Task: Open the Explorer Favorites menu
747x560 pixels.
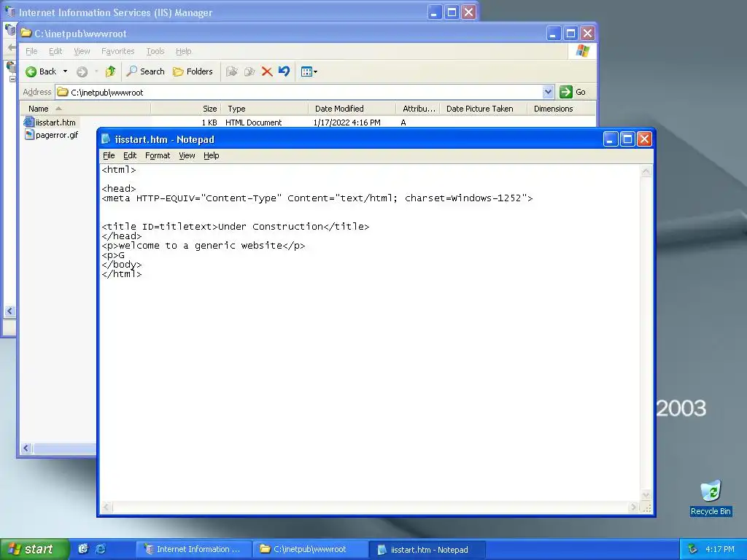Action: [117, 51]
